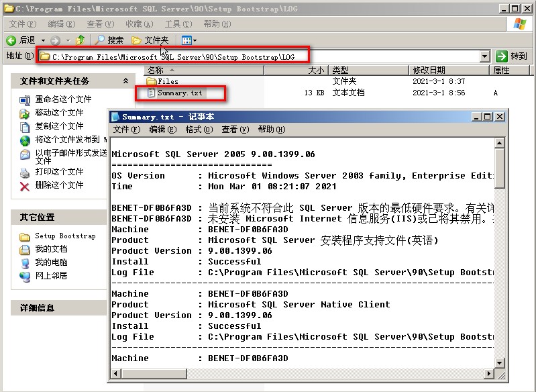Image resolution: width=536 pixels, height=392 pixels.
Task: Click the folder icon in the address bar
Action: (44, 56)
